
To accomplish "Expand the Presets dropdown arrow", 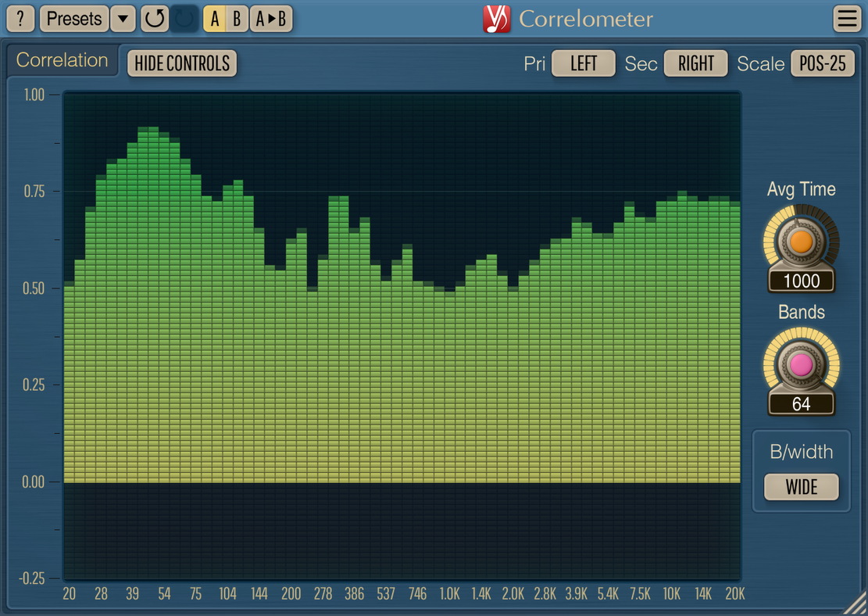I will (x=123, y=19).
